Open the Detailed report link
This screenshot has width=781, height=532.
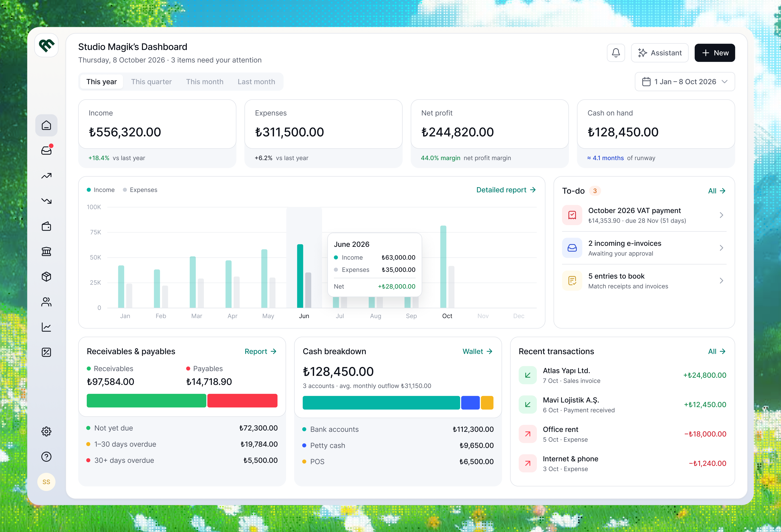pyautogui.click(x=506, y=190)
